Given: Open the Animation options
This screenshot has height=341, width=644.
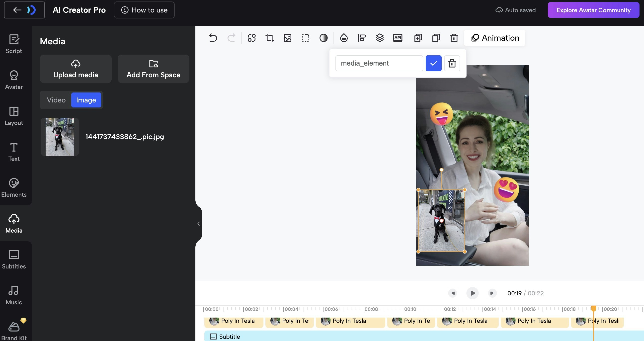Looking at the screenshot, I should point(495,38).
